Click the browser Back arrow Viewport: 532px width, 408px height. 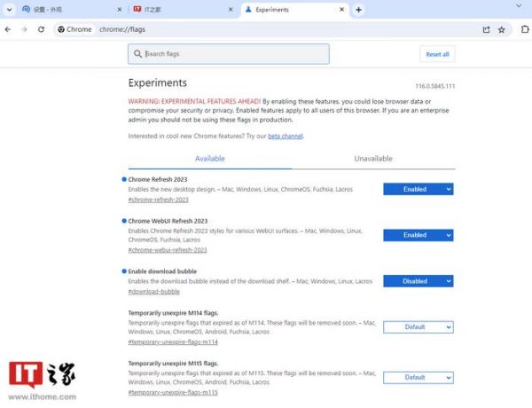(x=8, y=29)
